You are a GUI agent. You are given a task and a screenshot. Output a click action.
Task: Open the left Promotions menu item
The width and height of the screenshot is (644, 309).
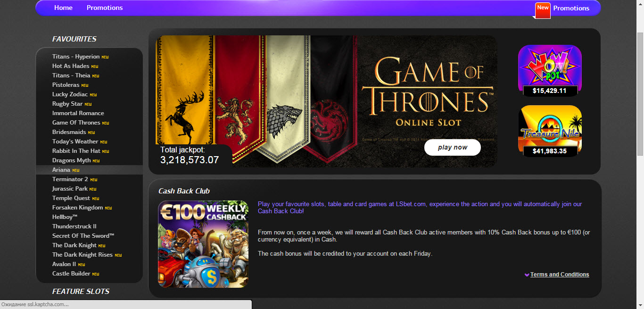105,8
